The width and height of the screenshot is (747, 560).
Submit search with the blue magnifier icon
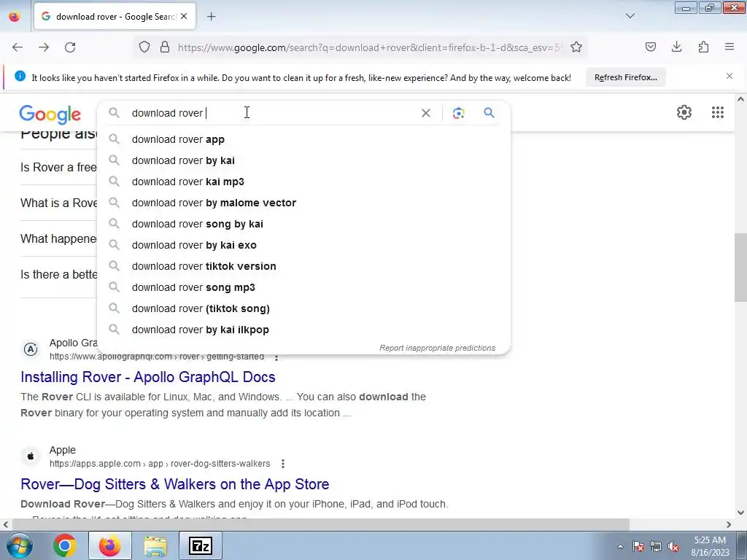[x=489, y=113]
